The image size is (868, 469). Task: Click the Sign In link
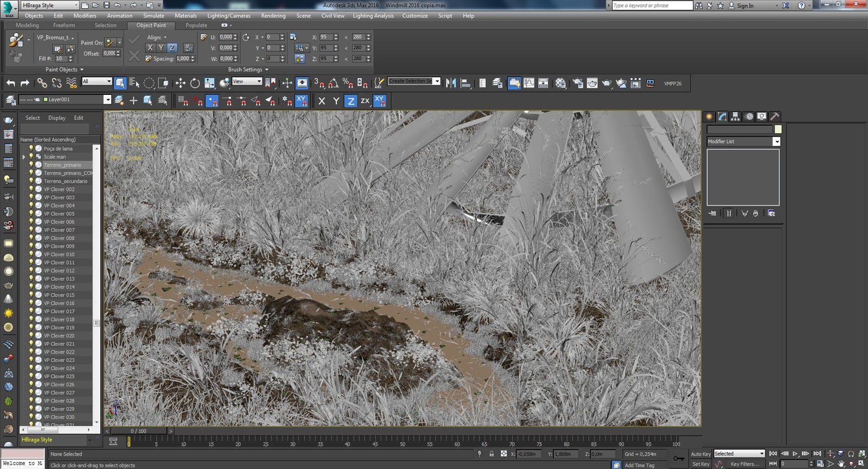[x=745, y=5]
